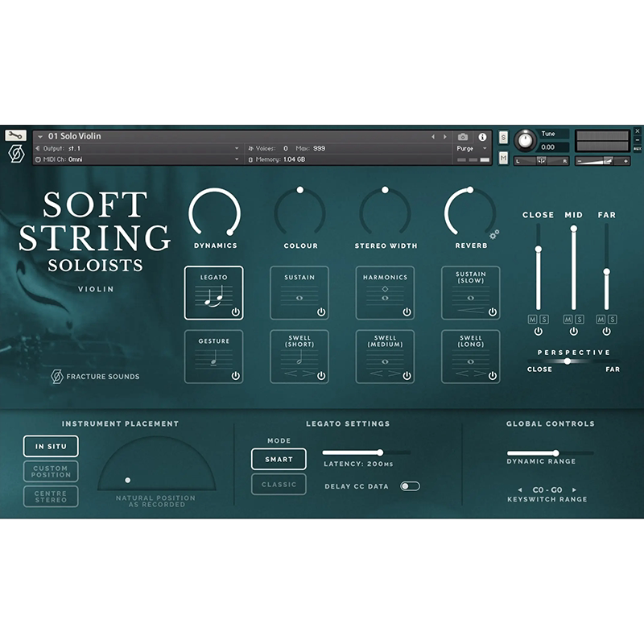Click the header volume slider
The image size is (644, 644).
click(x=602, y=161)
